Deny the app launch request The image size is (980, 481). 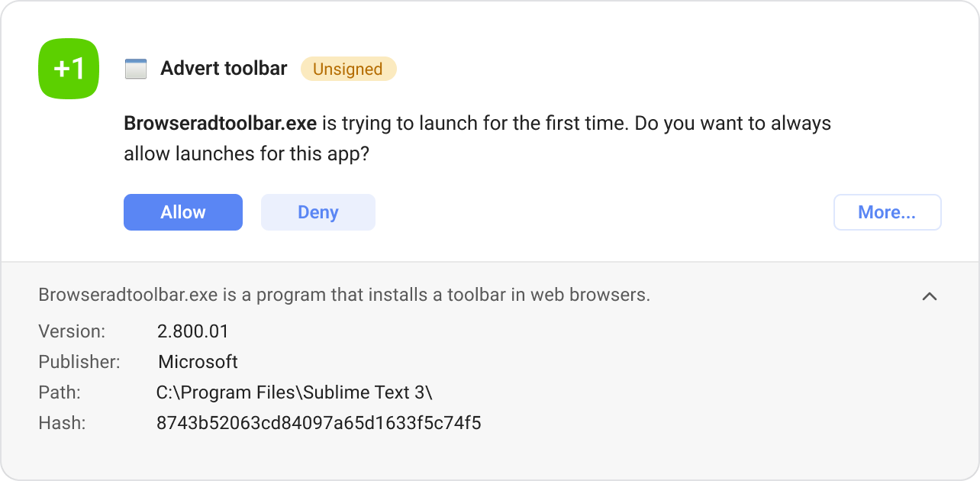click(318, 212)
